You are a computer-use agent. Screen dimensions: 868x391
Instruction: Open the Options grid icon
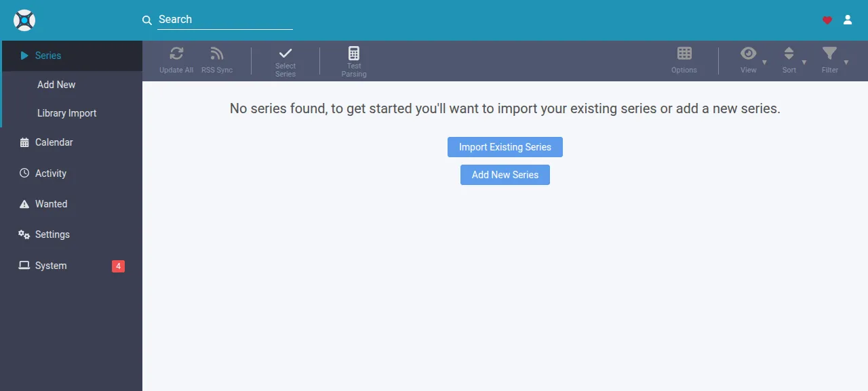point(684,54)
